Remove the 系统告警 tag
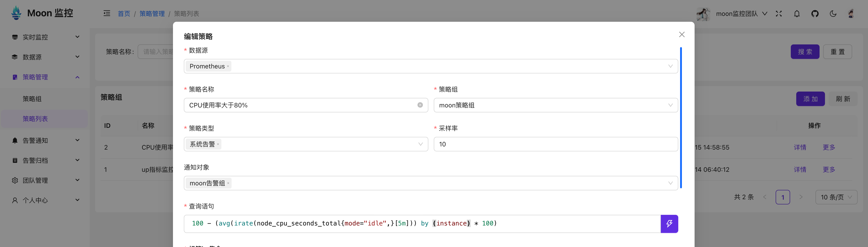The height and width of the screenshot is (247, 868). (x=218, y=144)
